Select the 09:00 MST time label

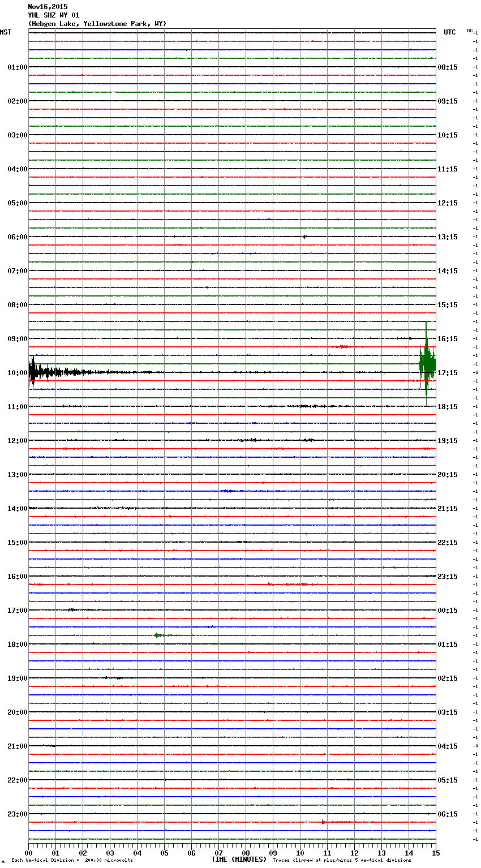[x=18, y=339]
